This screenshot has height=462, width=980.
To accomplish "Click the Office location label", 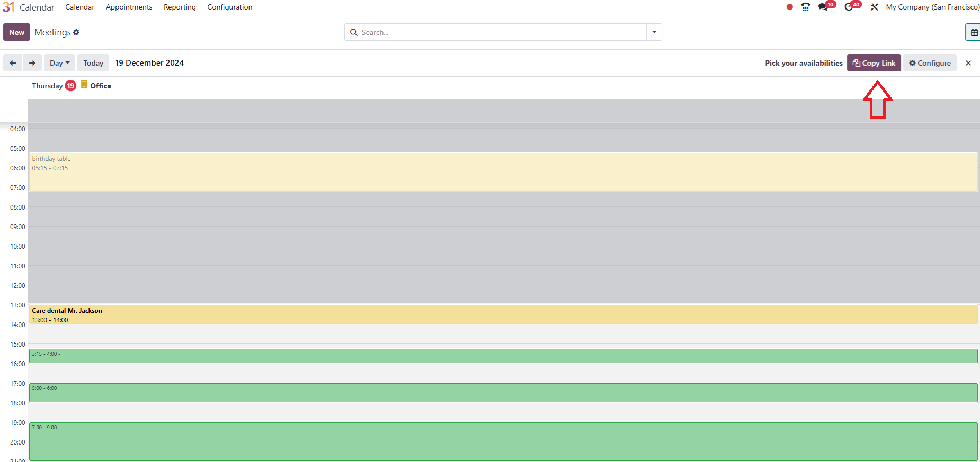I will tap(101, 86).
